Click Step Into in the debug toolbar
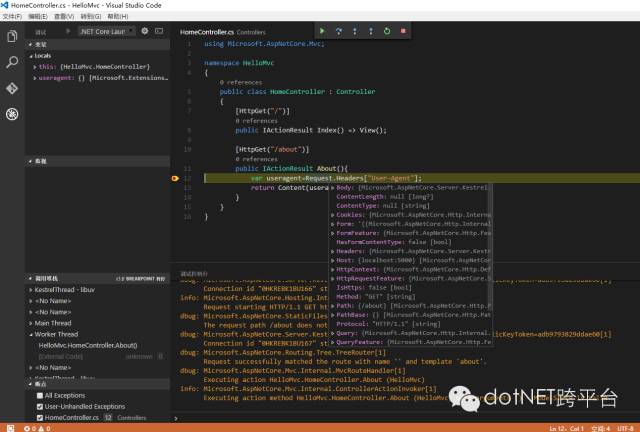Image resolution: width=640 pixels, height=432 pixels. click(x=355, y=31)
